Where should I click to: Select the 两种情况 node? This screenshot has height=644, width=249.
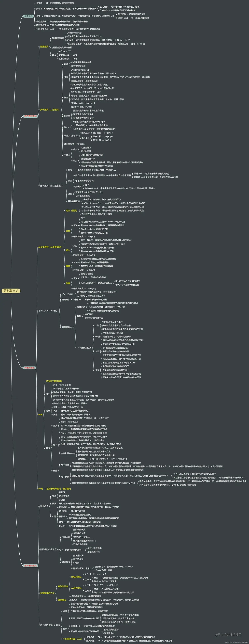[65, 465]
